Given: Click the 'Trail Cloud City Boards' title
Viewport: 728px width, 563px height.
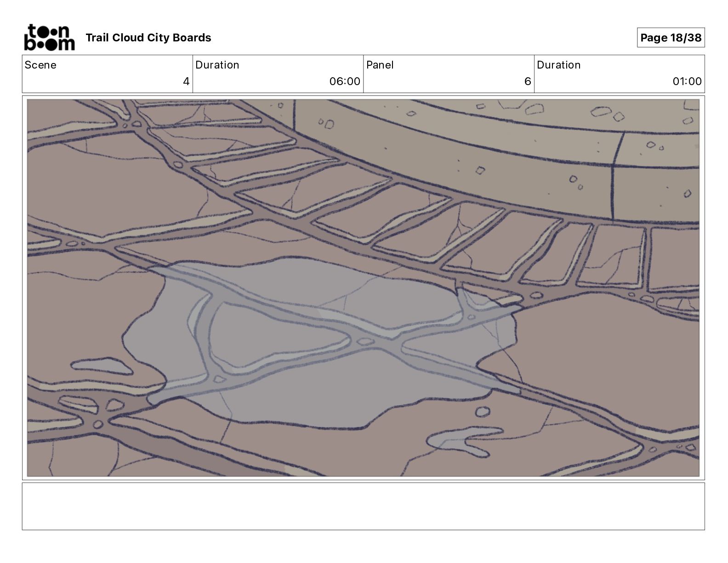Looking at the screenshot, I should 148,38.
